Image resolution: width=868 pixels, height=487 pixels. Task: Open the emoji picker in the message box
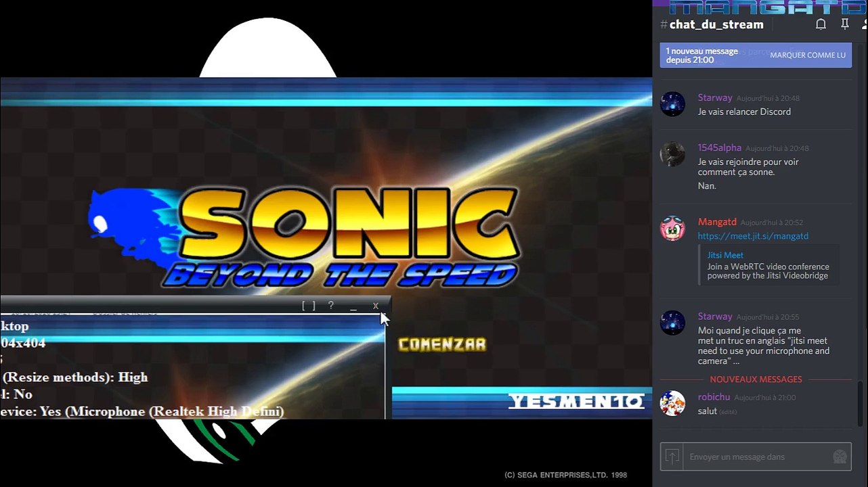840,457
